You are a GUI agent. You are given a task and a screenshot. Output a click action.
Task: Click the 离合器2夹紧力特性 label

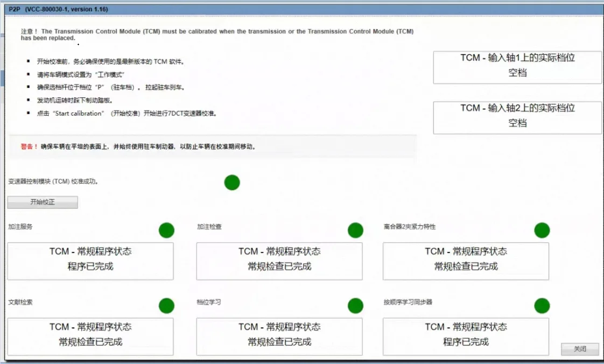410,227
